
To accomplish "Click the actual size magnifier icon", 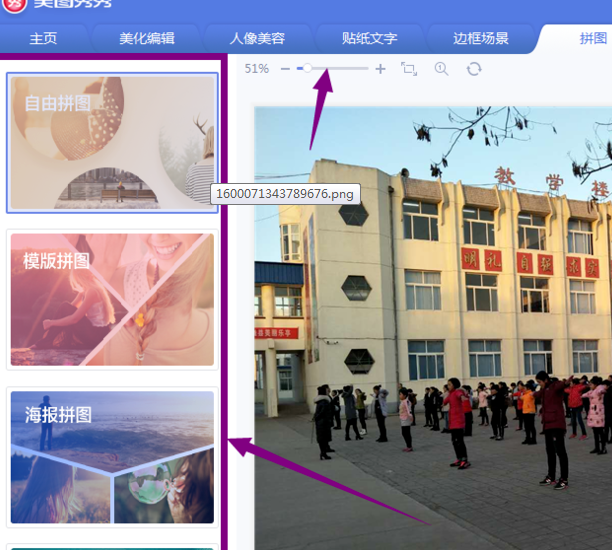I will tap(441, 69).
